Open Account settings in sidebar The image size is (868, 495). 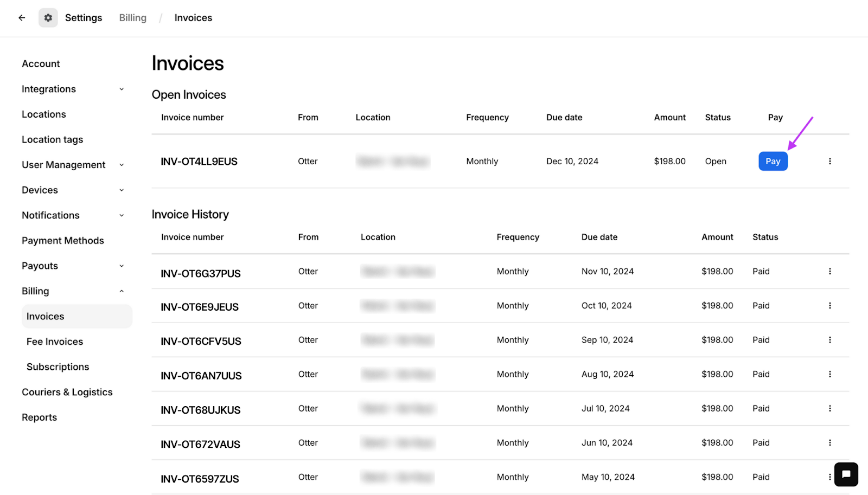(41, 64)
